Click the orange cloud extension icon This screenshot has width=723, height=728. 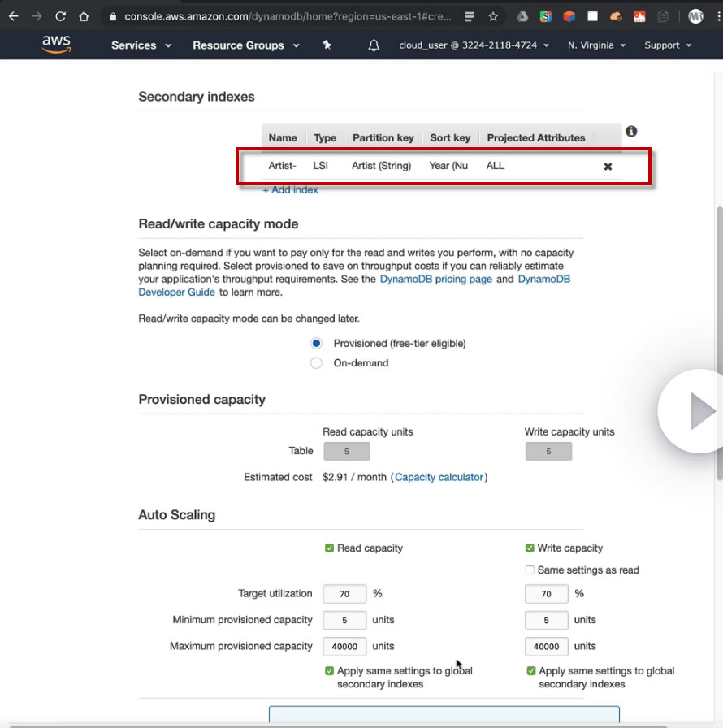(x=616, y=17)
